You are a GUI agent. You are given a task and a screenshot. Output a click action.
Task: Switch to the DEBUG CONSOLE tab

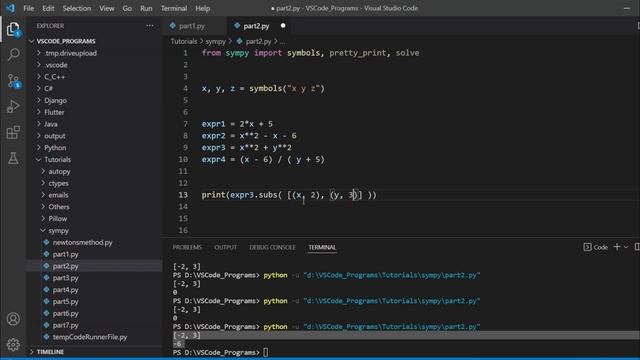[x=272, y=247]
